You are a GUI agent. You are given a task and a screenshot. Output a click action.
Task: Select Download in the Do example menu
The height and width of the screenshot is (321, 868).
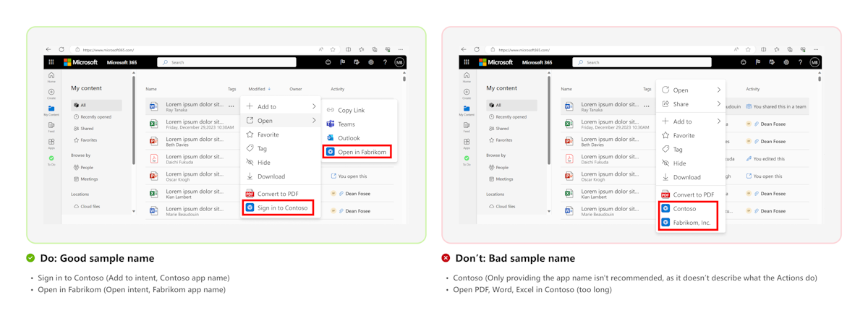point(266,176)
